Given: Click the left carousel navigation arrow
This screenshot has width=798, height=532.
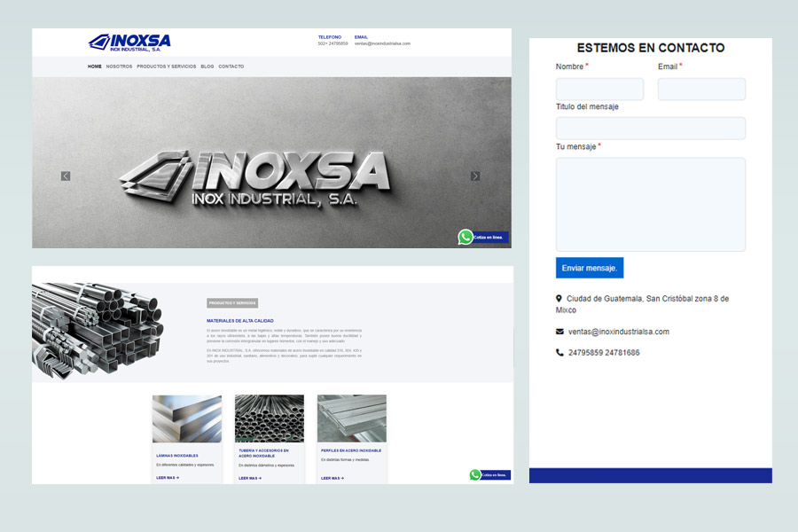Looking at the screenshot, I should [65, 176].
